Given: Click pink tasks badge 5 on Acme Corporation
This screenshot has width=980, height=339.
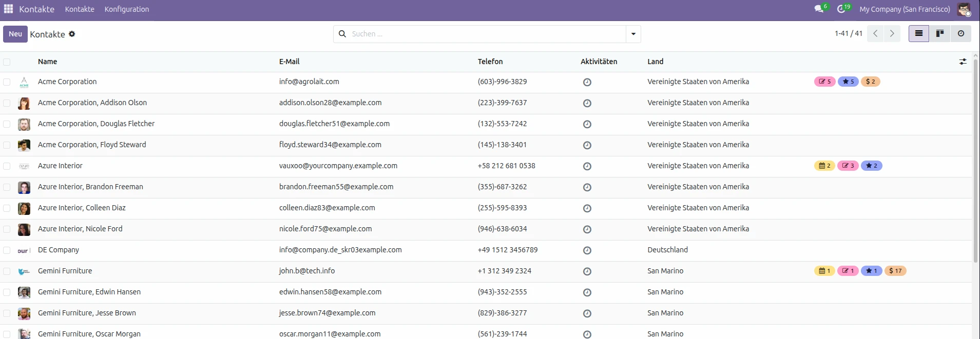Looking at the screenshot, I should click(825, 82).
